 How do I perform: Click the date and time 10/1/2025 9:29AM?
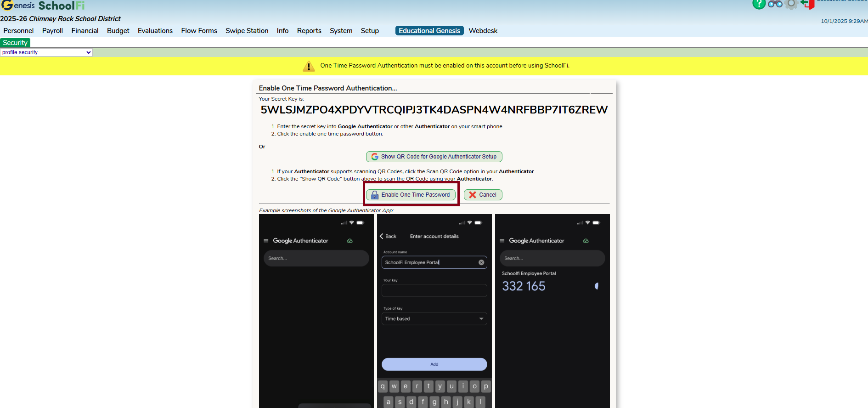tap(844, 21)
